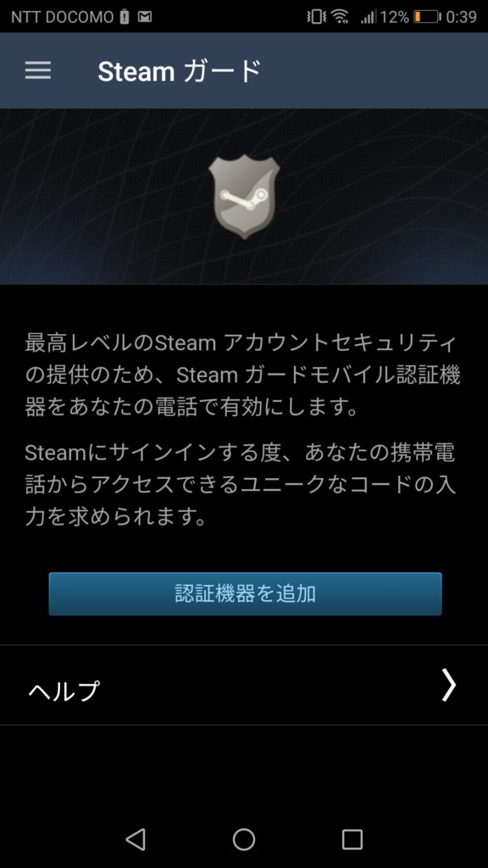488x868 pixels.
Task: Tap the Steam ガード header title
Action: 179,71
